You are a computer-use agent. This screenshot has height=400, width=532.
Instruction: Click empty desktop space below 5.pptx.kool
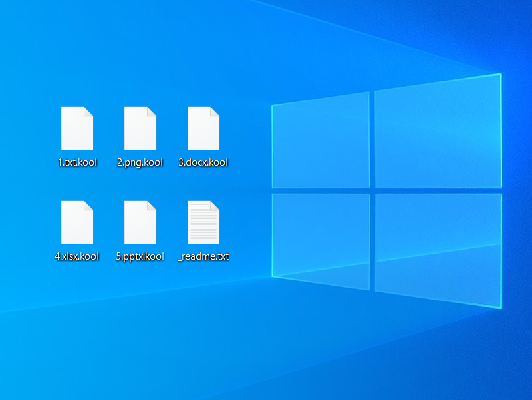[140, 313]
